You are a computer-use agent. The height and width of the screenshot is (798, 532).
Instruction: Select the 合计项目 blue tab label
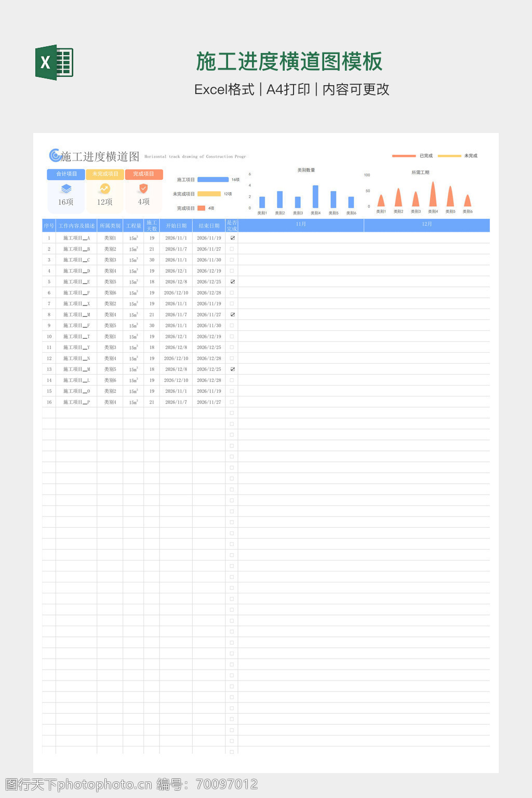point(66,174)
